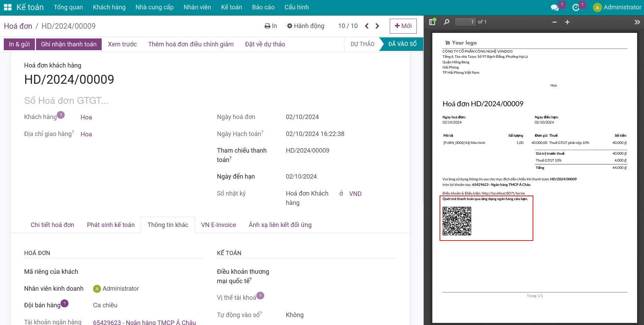
Task: Switch to VN E-Invoice tab
Action: point(219,225)
